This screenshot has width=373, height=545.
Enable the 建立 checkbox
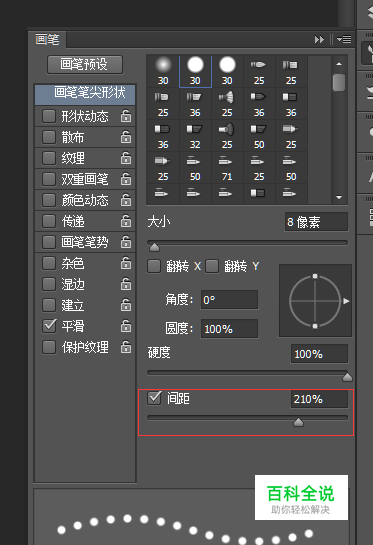pos(49,305)
